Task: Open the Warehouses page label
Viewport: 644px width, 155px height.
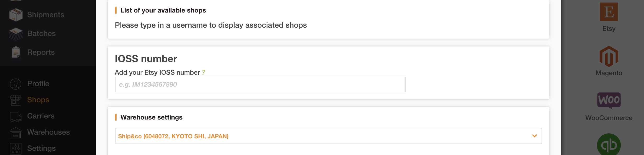Action: 48,132
